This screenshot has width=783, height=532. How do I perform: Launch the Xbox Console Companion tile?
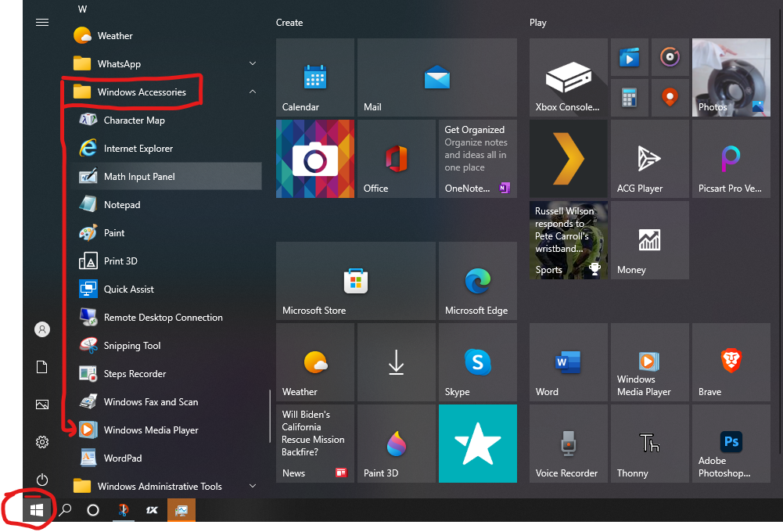[568, 77]
